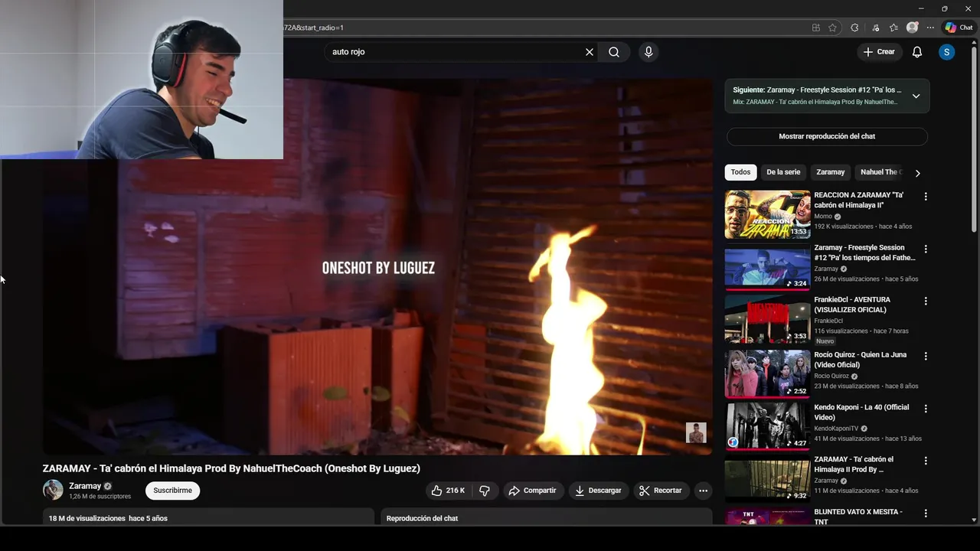Like the video (216 K)
The width and height of the screenshot is (980, 551).
(x=448, y=491)
